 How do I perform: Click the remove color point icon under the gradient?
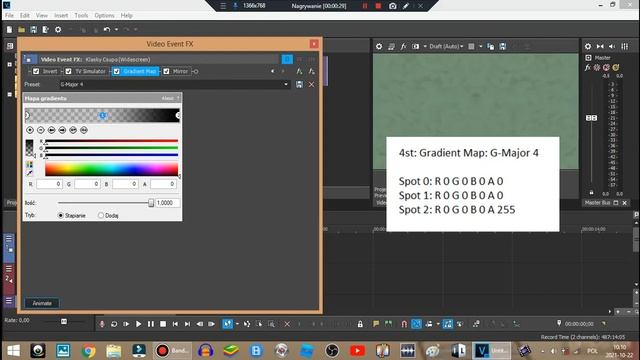click(41, 130)
